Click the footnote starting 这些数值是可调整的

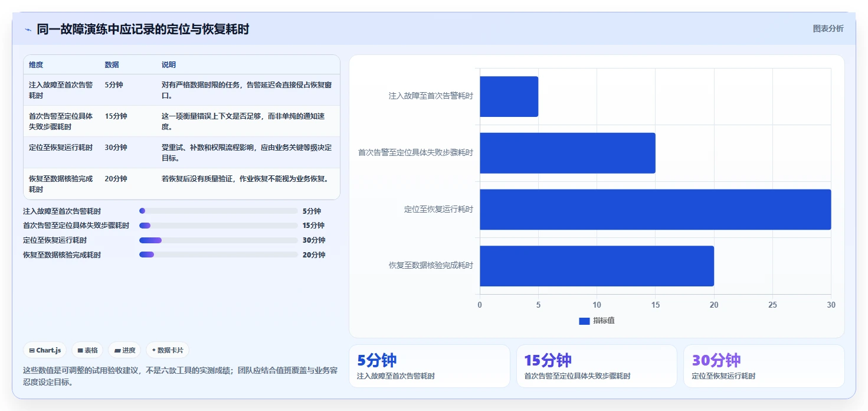[180, 376]
